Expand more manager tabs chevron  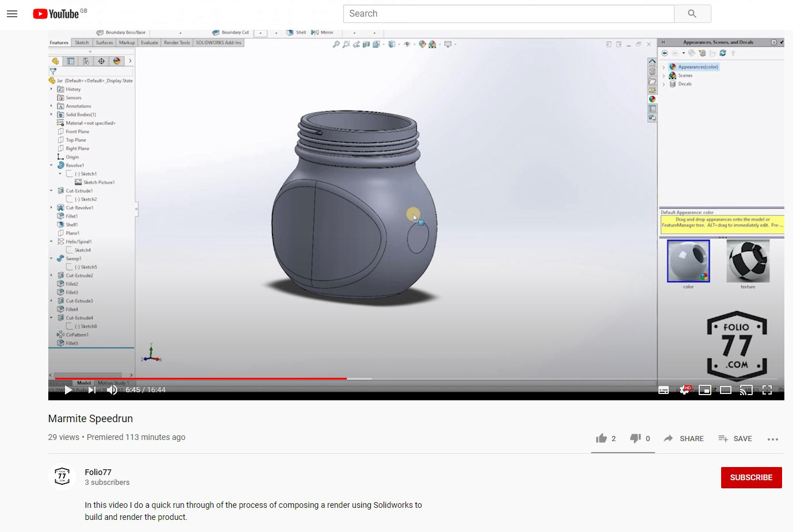(130, 61)
